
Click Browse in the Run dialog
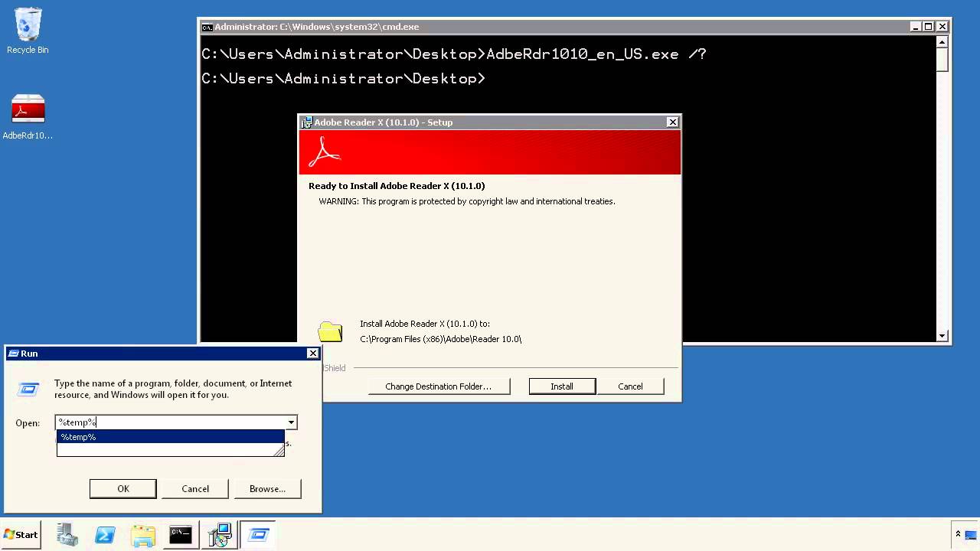(267, 489)
